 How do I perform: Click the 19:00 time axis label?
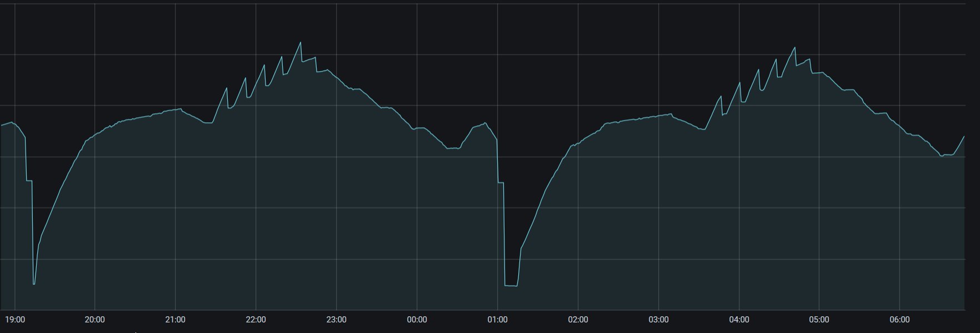14,320
